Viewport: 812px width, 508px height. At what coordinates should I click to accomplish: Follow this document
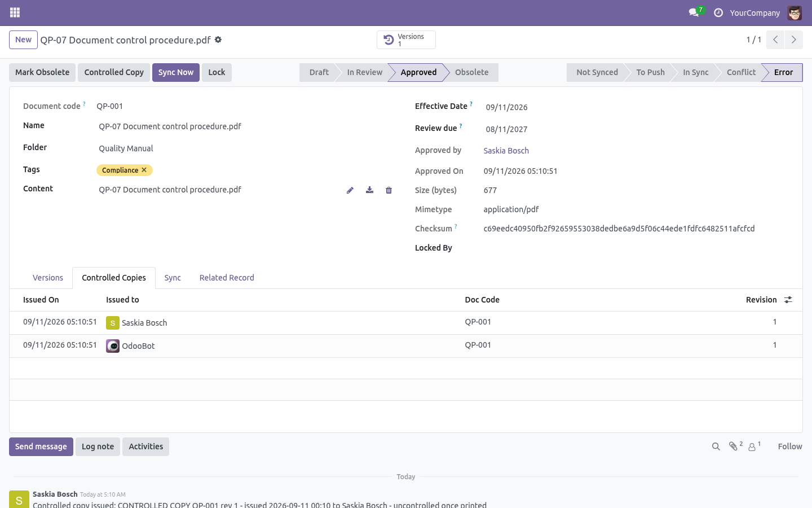click(x=790, y=446)
